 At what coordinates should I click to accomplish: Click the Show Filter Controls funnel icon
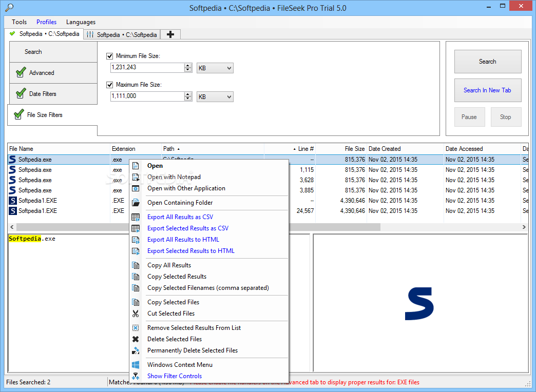[x=136, y=376]
